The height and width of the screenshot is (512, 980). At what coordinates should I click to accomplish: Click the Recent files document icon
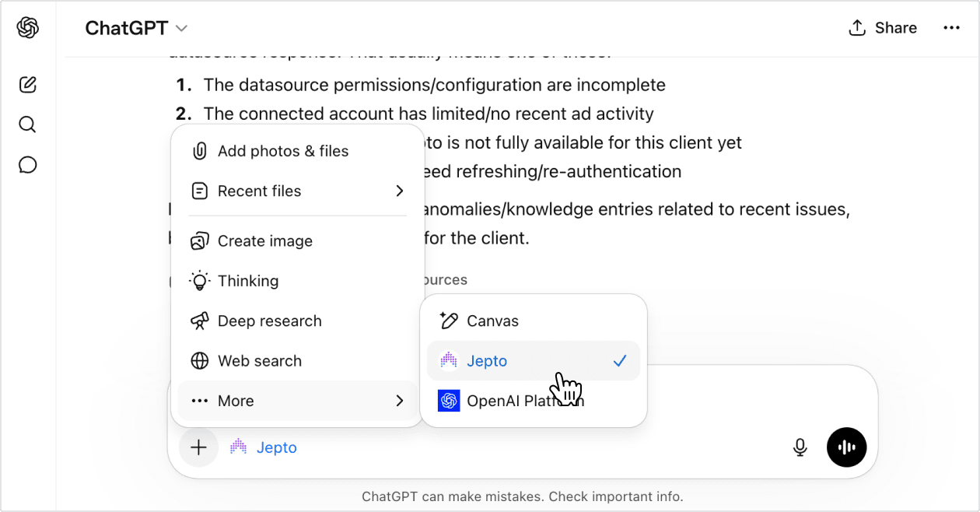(x=200, y=191)
